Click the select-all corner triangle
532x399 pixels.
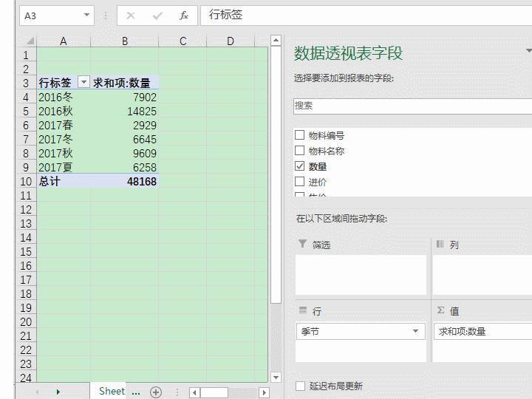pyautogui.click(x=30, y=41)
